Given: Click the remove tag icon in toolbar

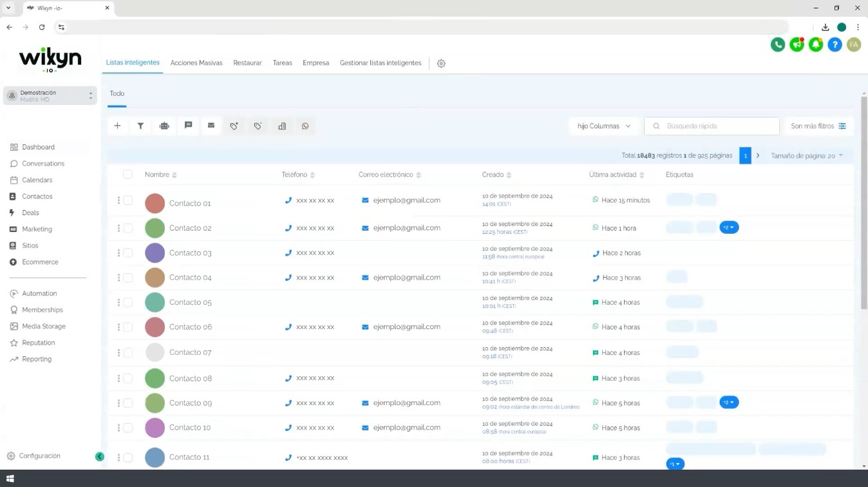Looking at the screenshot, I should 258,126.
